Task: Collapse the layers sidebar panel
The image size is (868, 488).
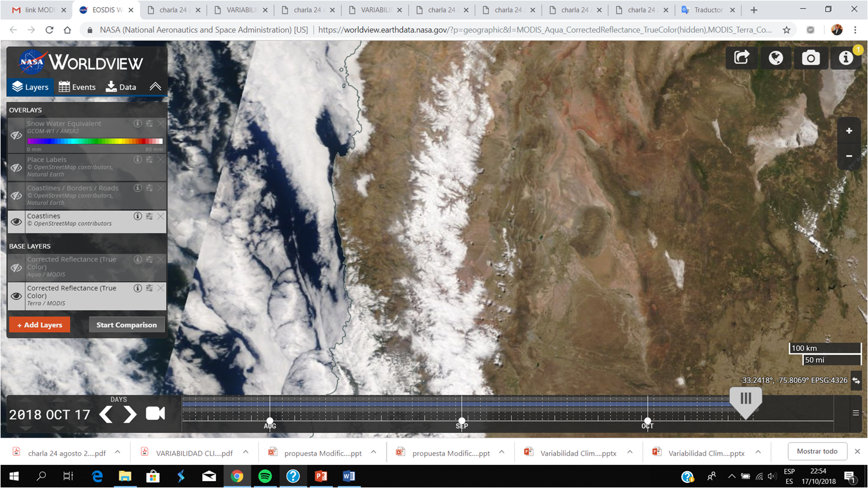Action: tap(155, 87)
